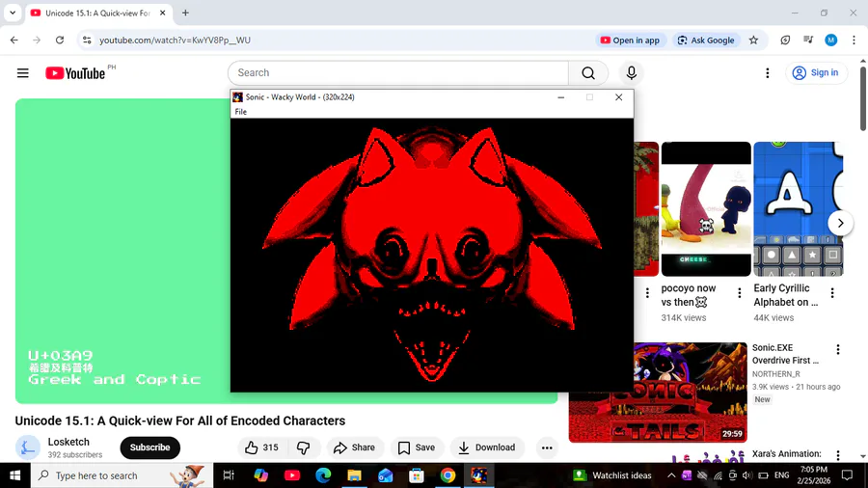Open the File menu in Sonic Wacky World window

tap(241, 112)
